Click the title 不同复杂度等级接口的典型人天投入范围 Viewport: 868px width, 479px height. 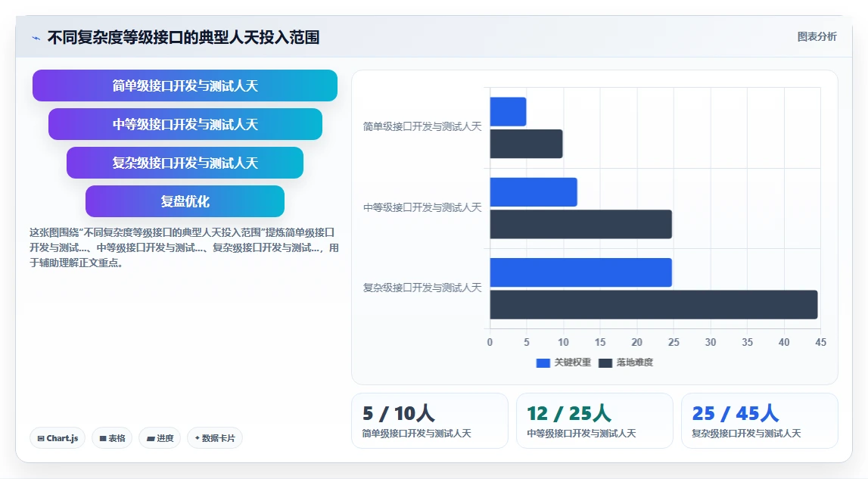click(183, 38)
